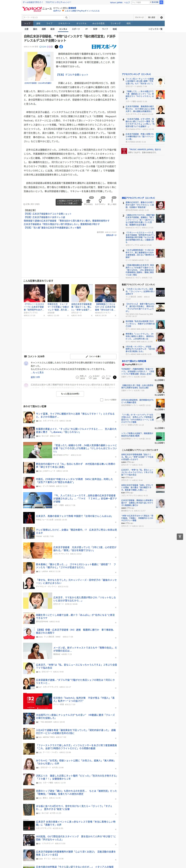Screen dimensions: 186x868
Task: Share article on X icon under headline
Action: [x=56, y=47]
